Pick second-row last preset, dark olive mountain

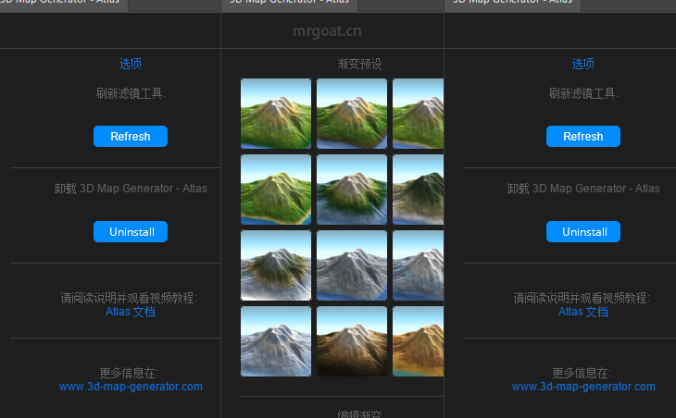tap(418, 190)
